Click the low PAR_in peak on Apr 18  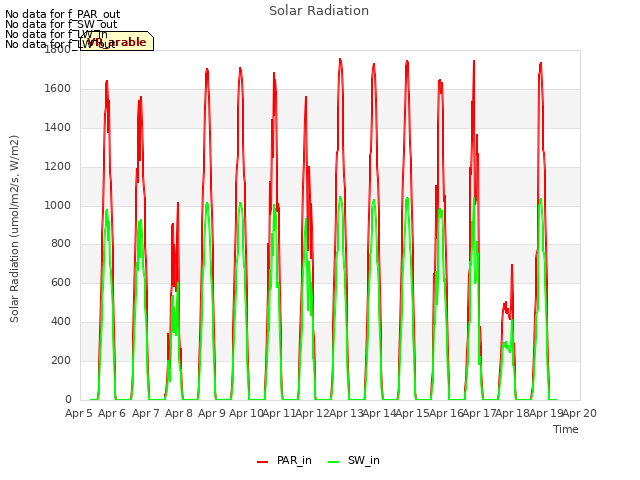512,265
